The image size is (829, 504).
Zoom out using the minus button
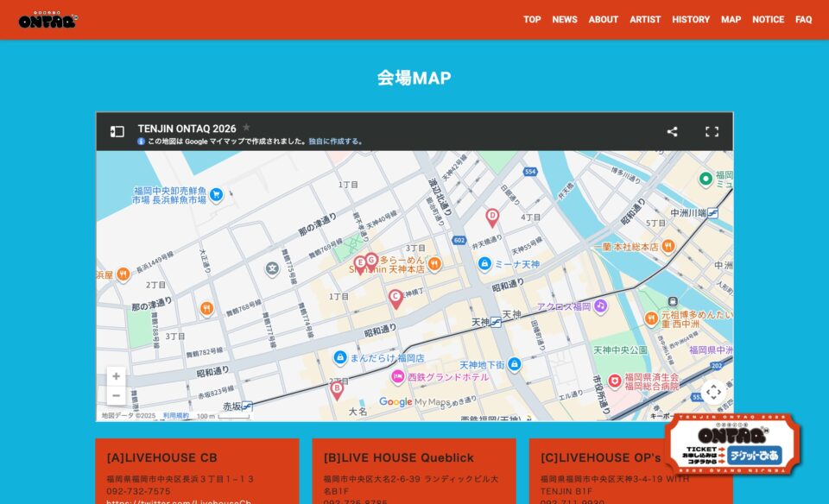click(x=115, y=395)
